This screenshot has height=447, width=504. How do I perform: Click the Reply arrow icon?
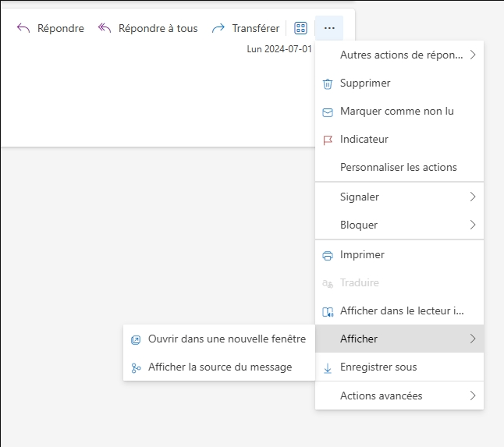pyautogui.click(x=23, y=28)
